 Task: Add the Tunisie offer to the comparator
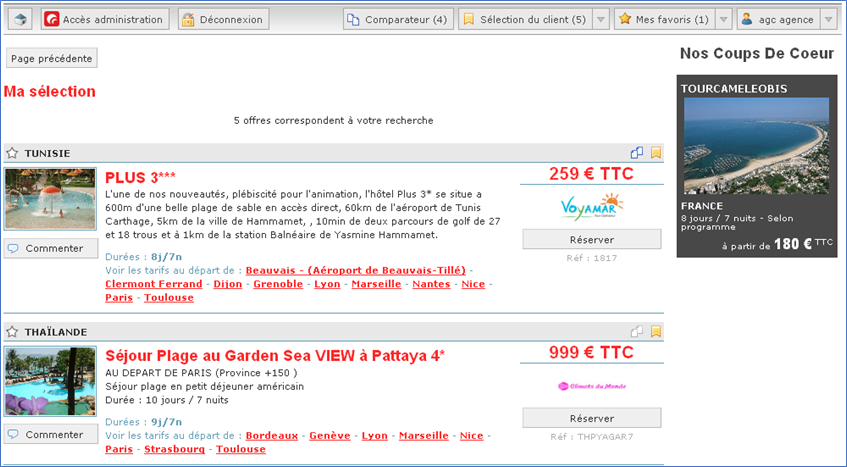(x=637, y=153)
